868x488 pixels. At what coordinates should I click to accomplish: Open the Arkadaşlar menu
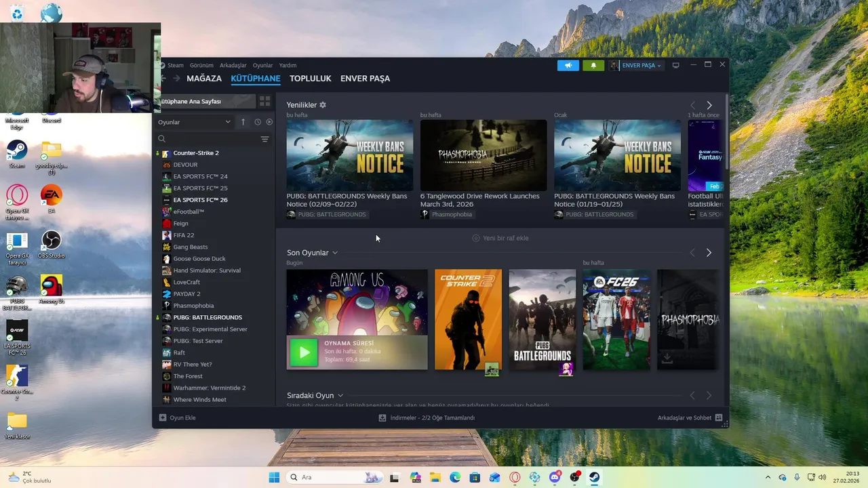point(233,65)
